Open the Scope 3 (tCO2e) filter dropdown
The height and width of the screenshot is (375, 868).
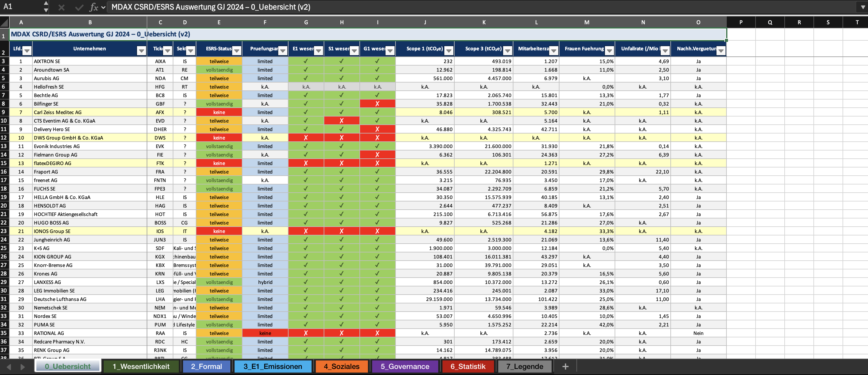[507, 51]
